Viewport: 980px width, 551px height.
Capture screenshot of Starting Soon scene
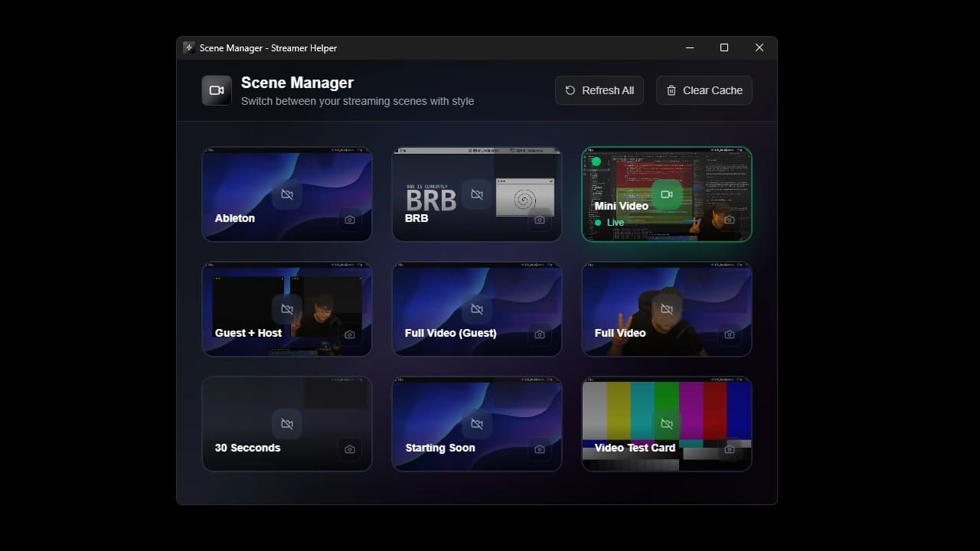coord(540,449)
